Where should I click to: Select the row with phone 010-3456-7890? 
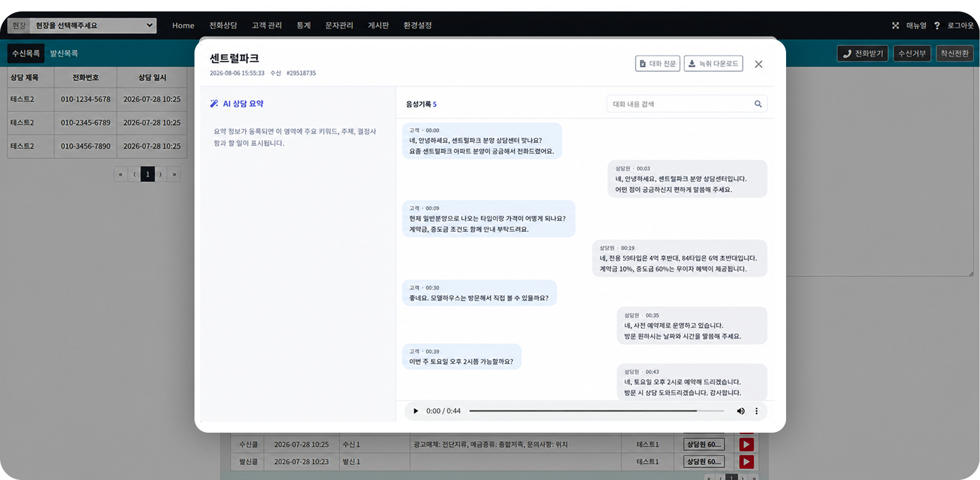97,146
